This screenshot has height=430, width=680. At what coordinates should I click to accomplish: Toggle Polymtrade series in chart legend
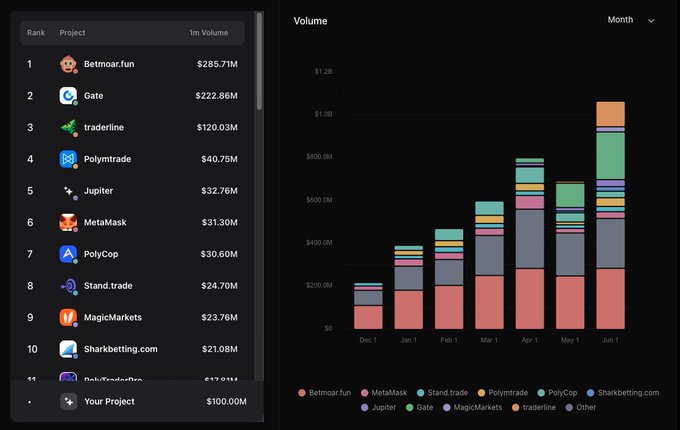[503, 393]
